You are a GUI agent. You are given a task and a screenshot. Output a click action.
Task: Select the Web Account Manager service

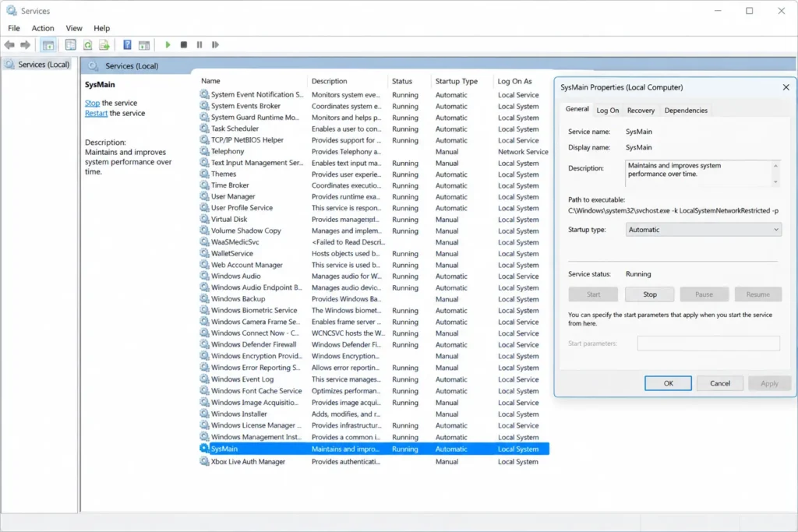click(x=374, y=265)
